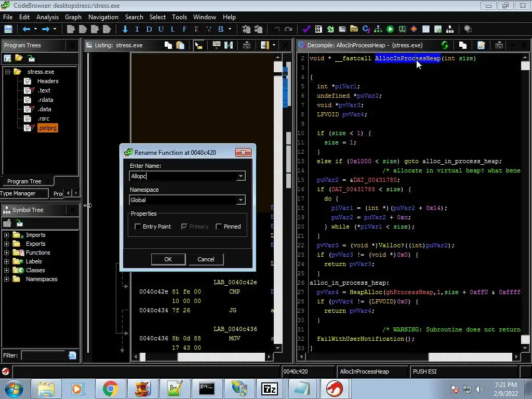Click the Save program toolbar icon
532x399 pixels.
pyautogui.click(x=8, y=29)
